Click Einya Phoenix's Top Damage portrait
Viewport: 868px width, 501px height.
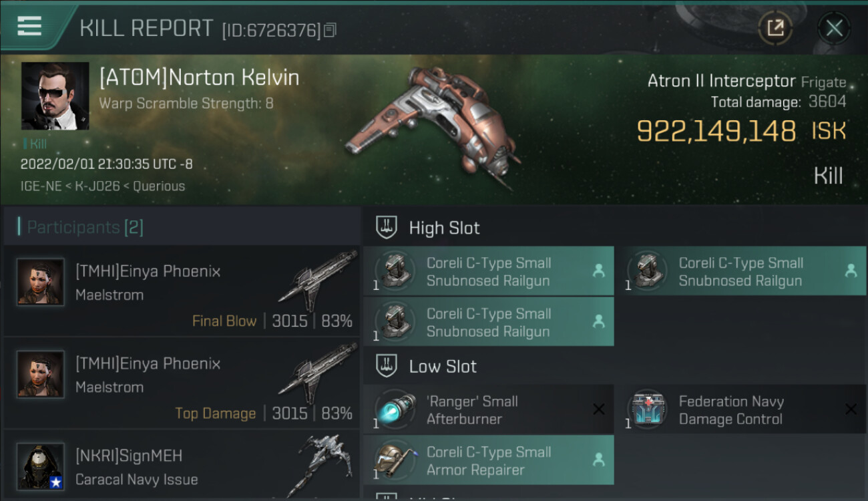point(40,374)
